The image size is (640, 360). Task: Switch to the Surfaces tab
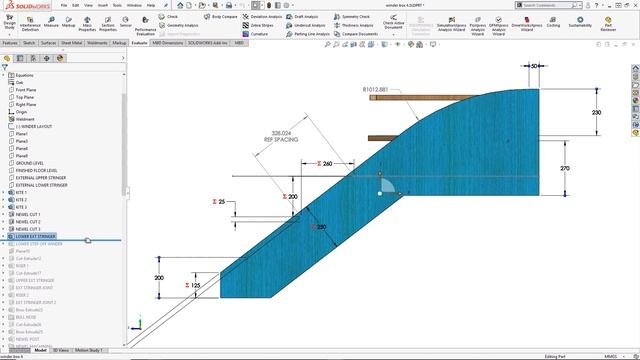[48, 43]
